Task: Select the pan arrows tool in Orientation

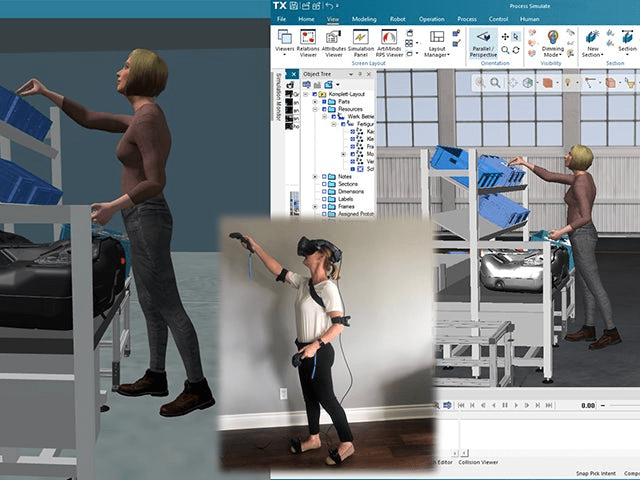Action: (x=505, y=37)
